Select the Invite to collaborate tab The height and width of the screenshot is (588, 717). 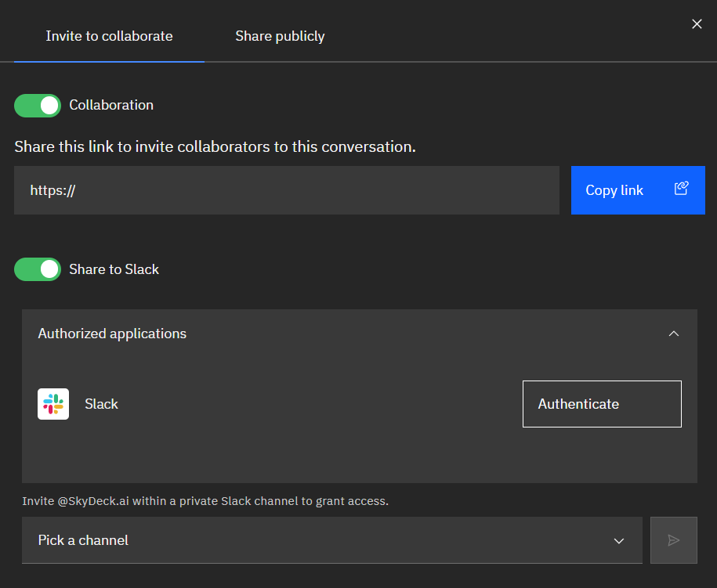click(x=109, y=36)
